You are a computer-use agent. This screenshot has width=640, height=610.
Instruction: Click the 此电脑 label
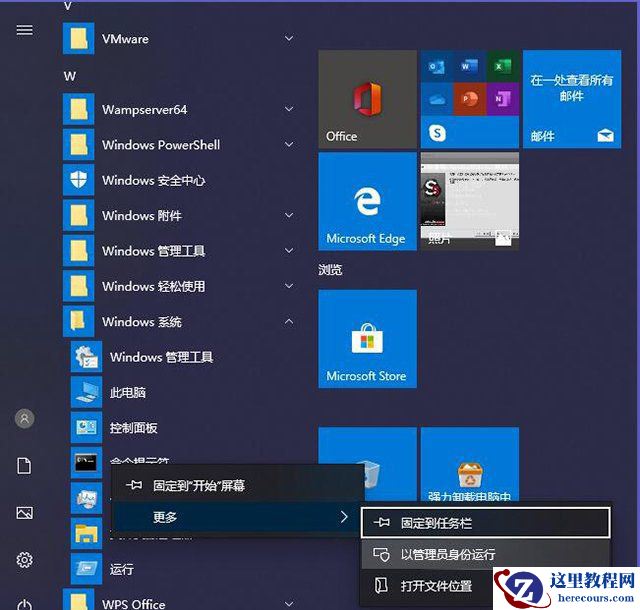point(128,392)
